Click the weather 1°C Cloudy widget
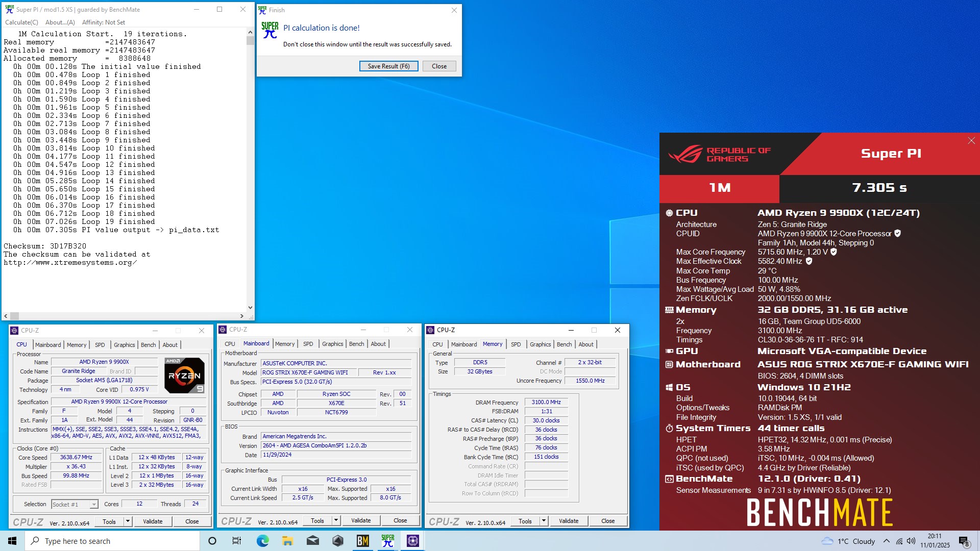Image resolution: width=980 pixels, height=551 pixels. (x=848, y=541)
